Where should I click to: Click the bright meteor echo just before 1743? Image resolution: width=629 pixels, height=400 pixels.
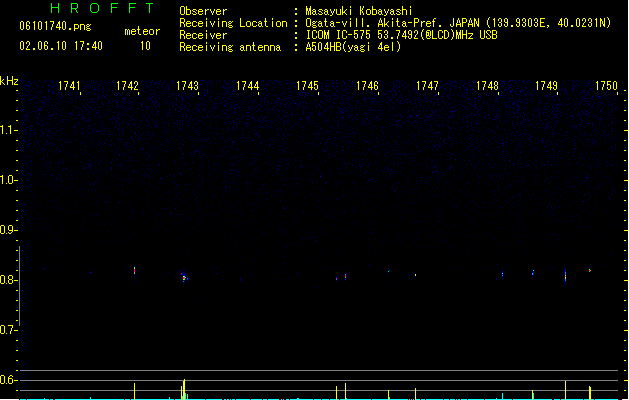pyautogui.click(x=184, y=277)
